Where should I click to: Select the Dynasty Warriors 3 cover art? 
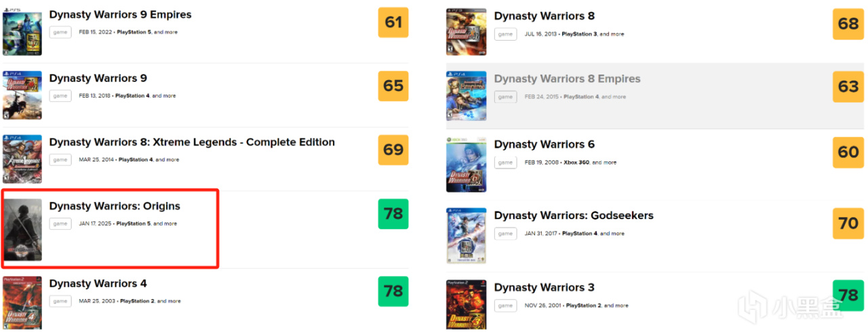467,305
